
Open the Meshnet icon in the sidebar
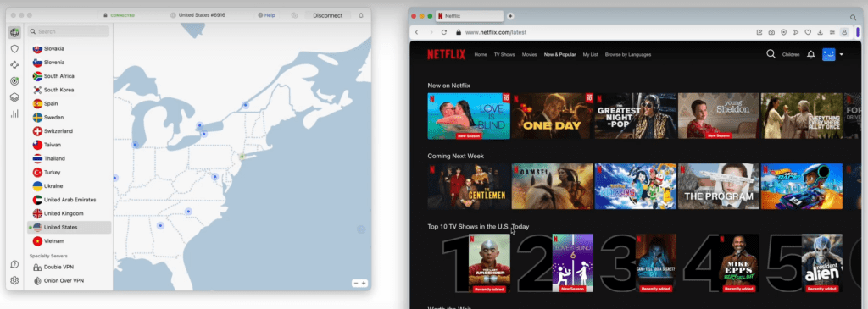(x=15, y=65)
